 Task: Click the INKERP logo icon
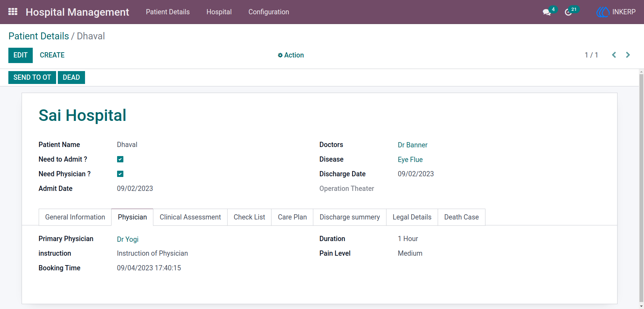tap(603, 12)
